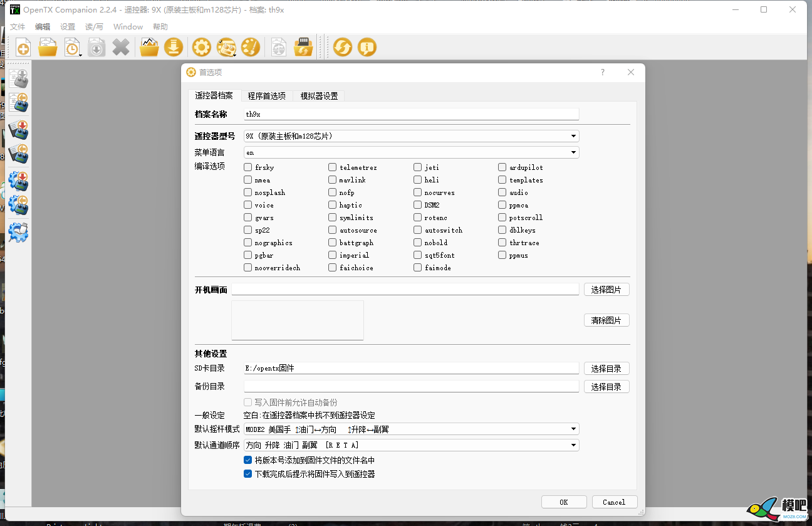Image resolution: width=812 pixels, height=526 pixels.
Task: Open the About info bubble icon
Action: [x=367, y=47]
